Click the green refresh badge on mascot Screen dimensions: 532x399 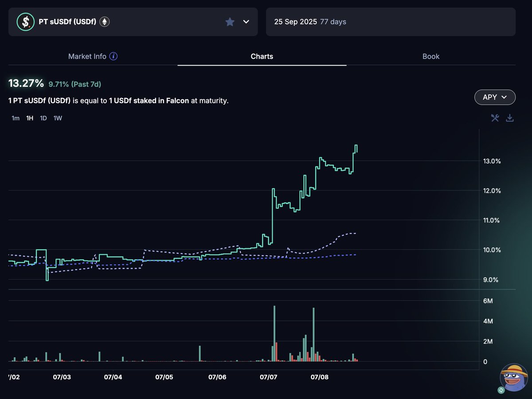click(501, 390)
